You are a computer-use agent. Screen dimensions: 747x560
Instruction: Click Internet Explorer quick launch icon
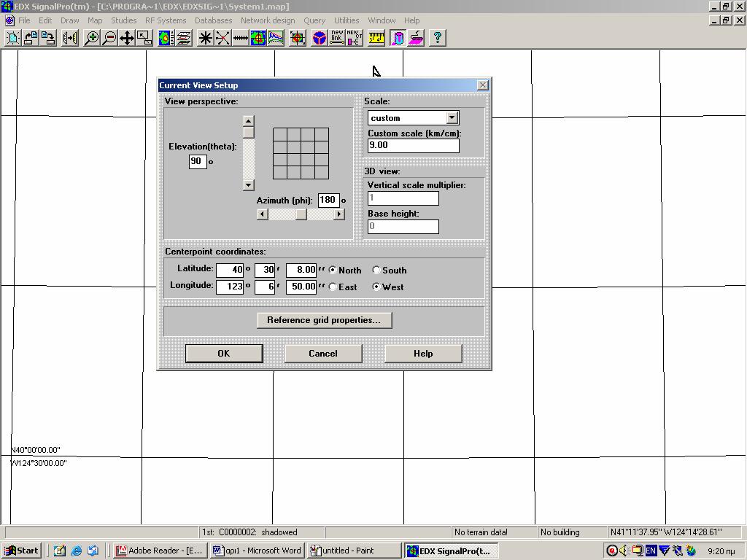[76, 551]
